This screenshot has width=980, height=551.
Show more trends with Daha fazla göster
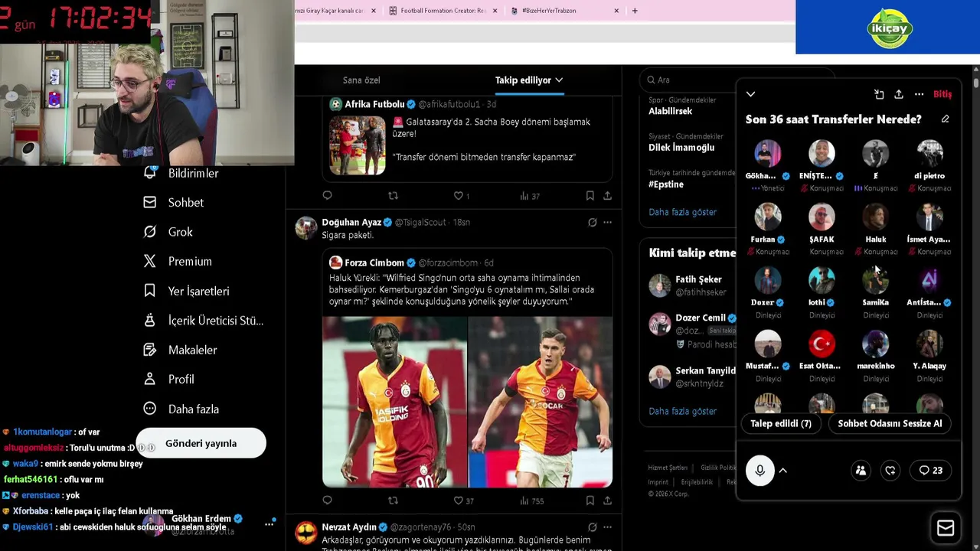(682, 212)
